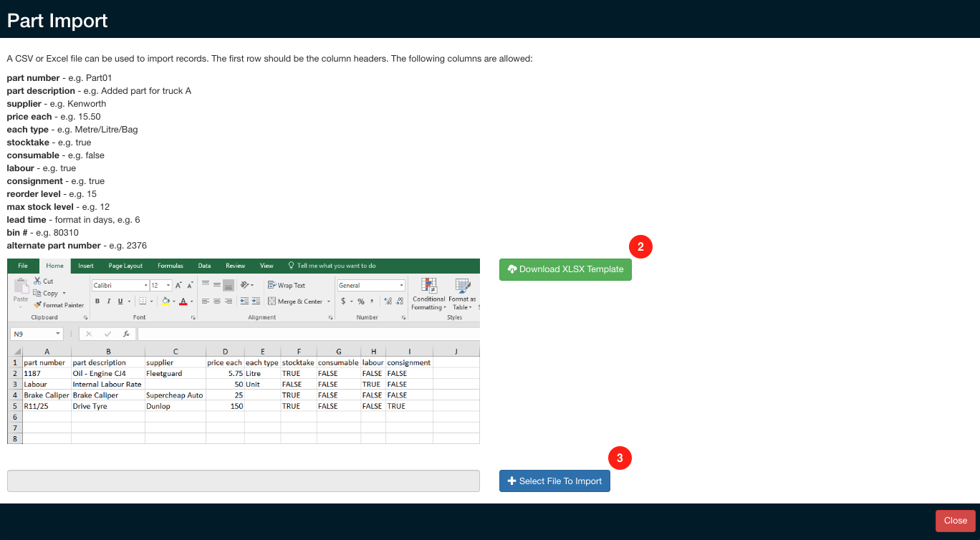This screenshot has width=980, height=540.
Task: Open the Number Format dropdown showing General
Action: point(370,284)
